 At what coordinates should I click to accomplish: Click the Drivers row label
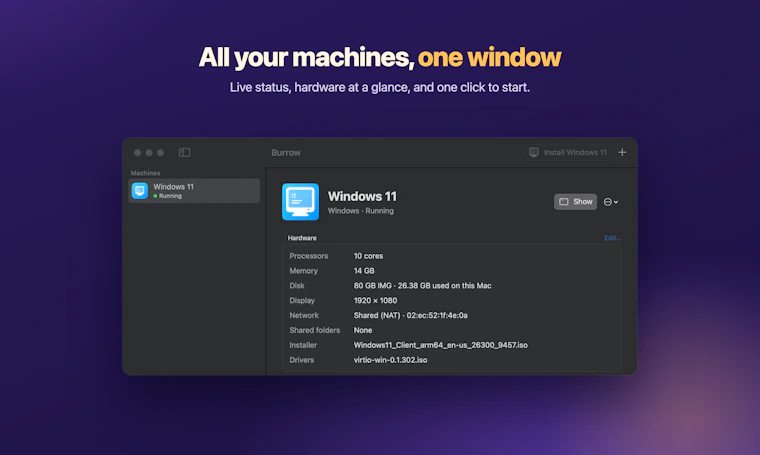[x=301, y=360]
